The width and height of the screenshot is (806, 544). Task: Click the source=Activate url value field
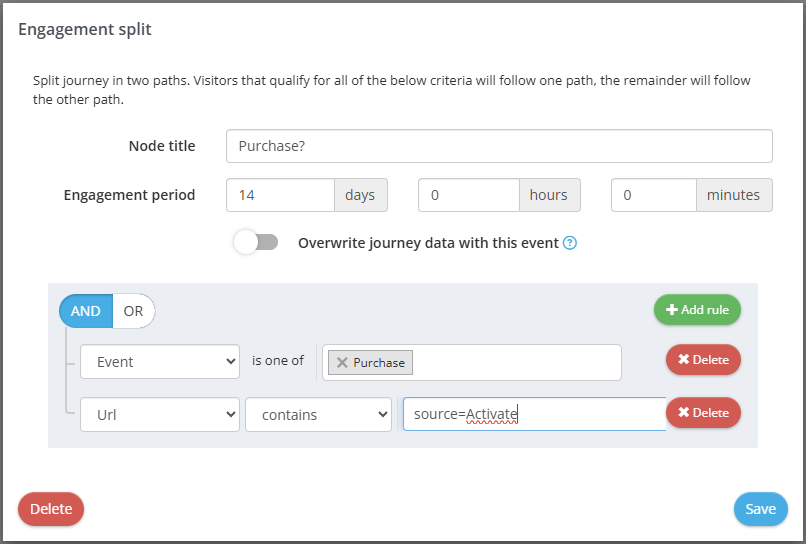coord(534,414)
